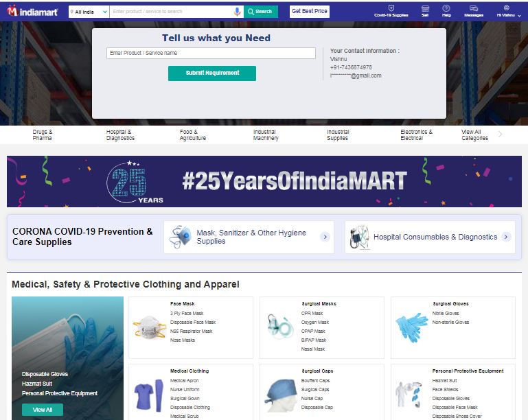
Task: Click arrow beside Hospital Consumables & Diagnostics
Action: pos(506,237)
